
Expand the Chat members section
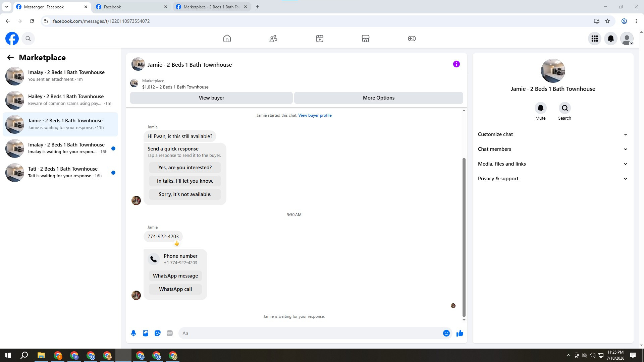[553, 149]
